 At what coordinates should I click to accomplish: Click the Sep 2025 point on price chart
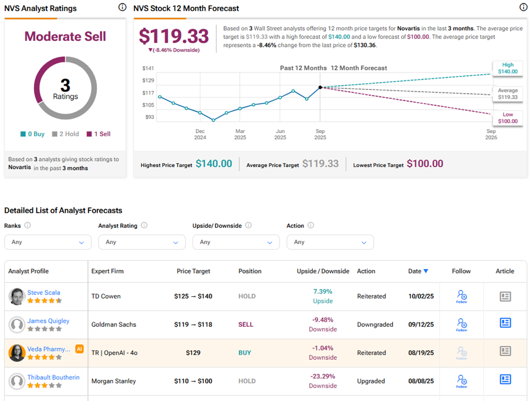[320, 87]
